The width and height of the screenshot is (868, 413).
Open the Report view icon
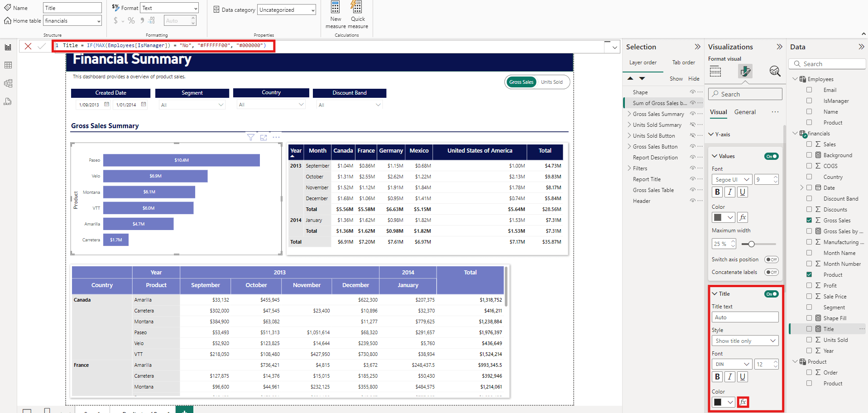[8, 47]
